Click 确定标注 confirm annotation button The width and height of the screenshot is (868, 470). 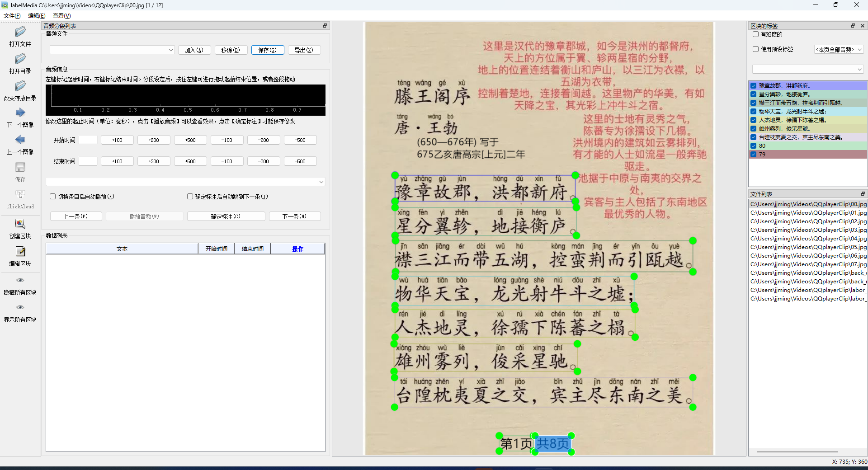coord(226,216)
